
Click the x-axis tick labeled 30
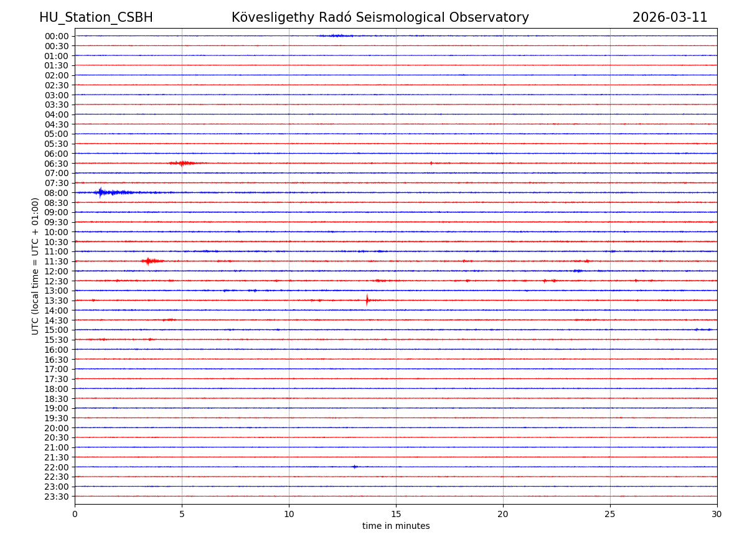click(716, 514)
